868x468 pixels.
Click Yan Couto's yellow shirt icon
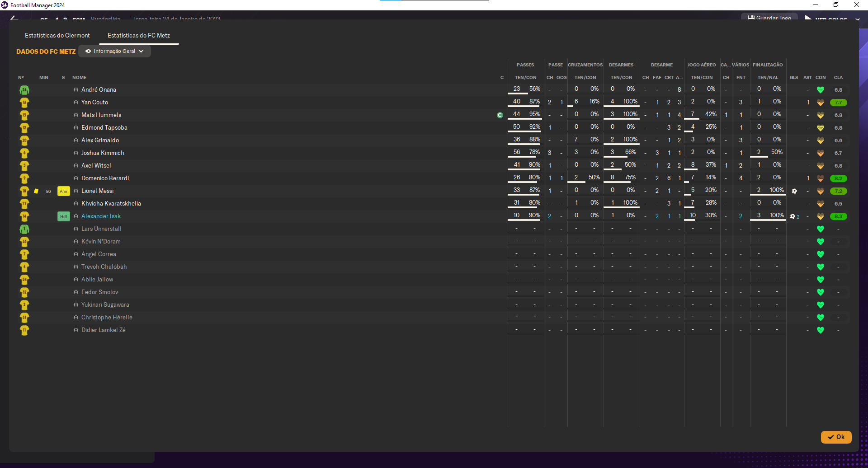[24, 103]
